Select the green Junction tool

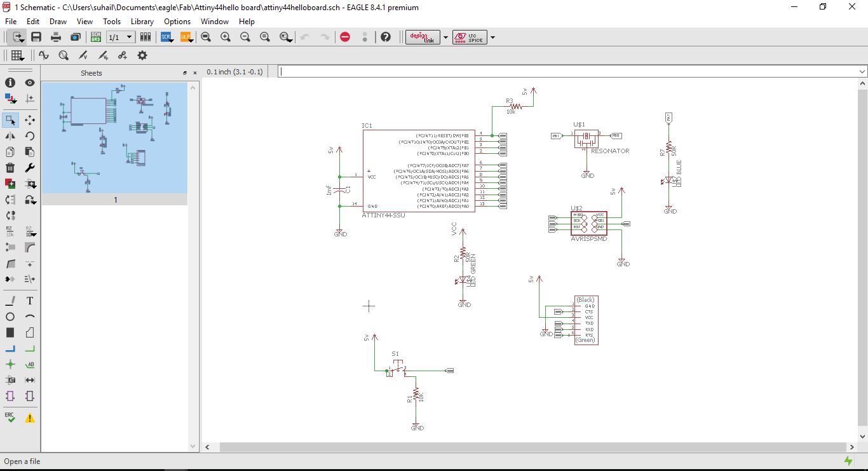click(10, 364)
